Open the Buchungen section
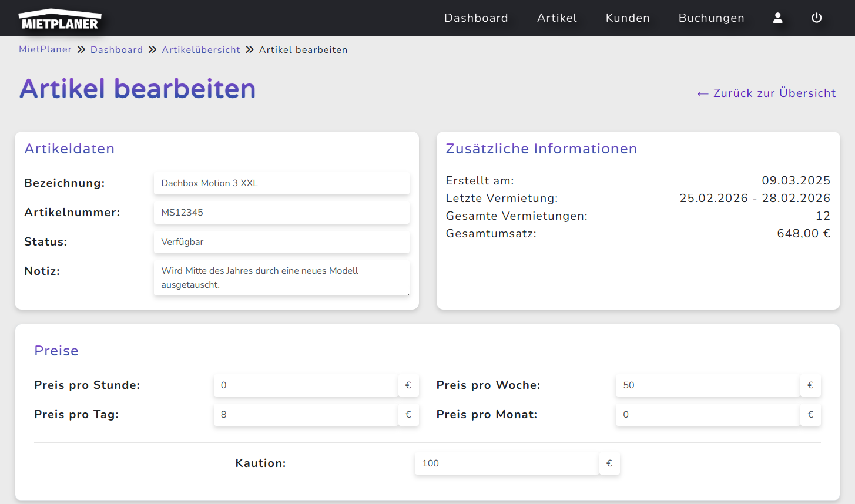 tap(711, 18)
